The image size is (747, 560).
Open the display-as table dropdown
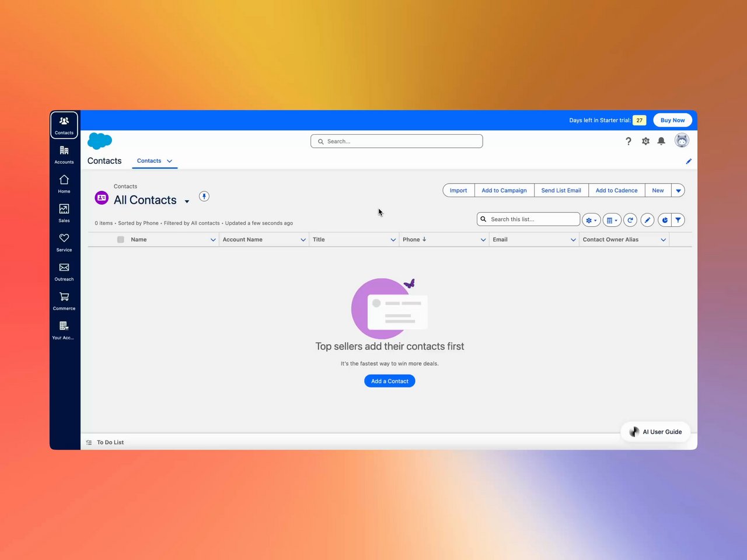pos(612,220)
